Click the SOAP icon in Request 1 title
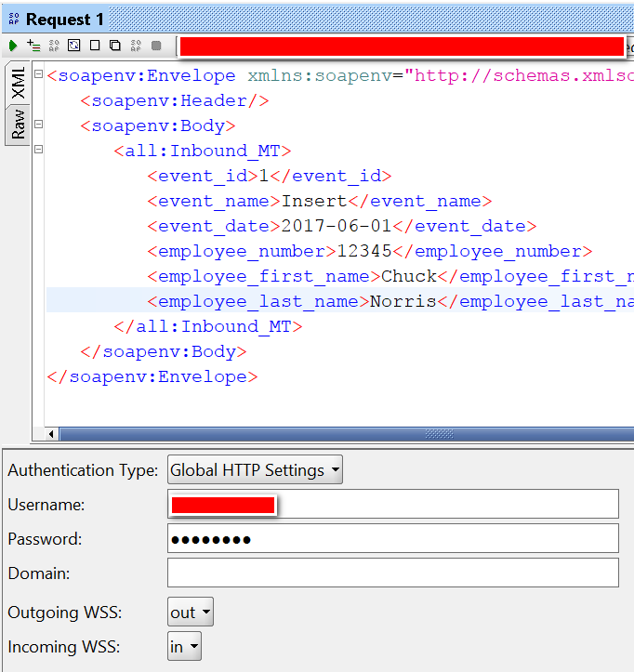The height and width of the screenshot is (672, 634). (14, 19)
